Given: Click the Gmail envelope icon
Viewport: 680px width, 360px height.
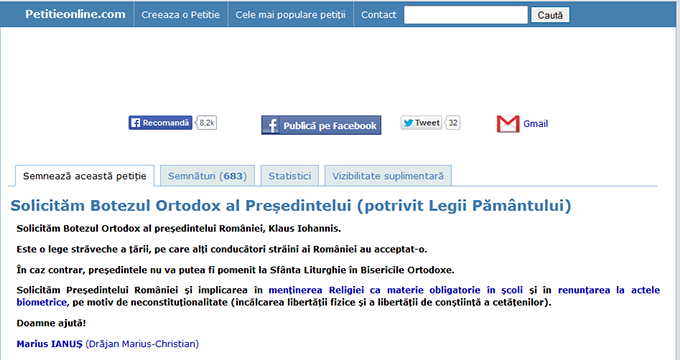Looking at the screenshot, I should [x=508, y=124].
